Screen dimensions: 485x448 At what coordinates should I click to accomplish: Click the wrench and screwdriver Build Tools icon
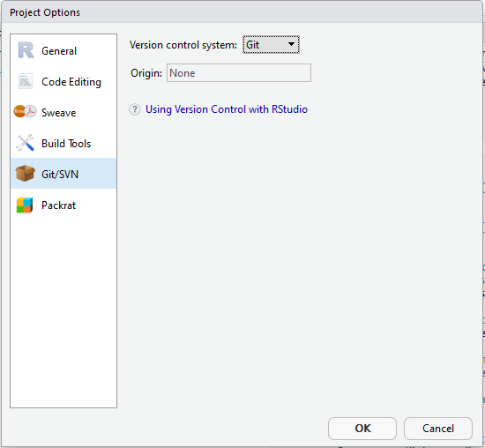25,143
